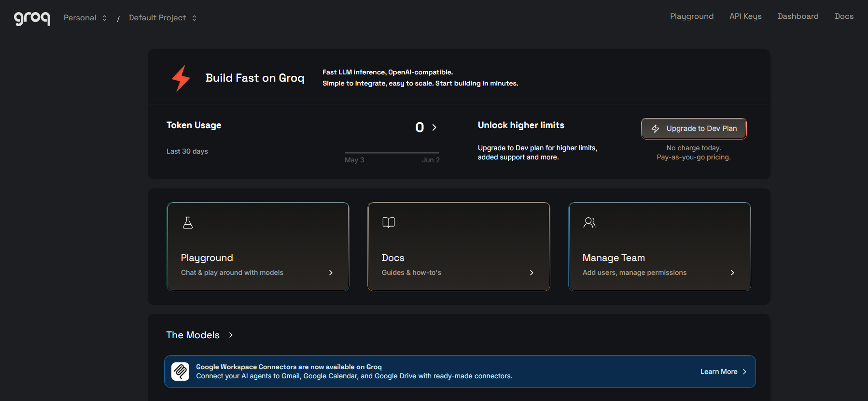Screen dimensions: 868x401
Task: Click the May 3 chart label
Action: [354, 160]
